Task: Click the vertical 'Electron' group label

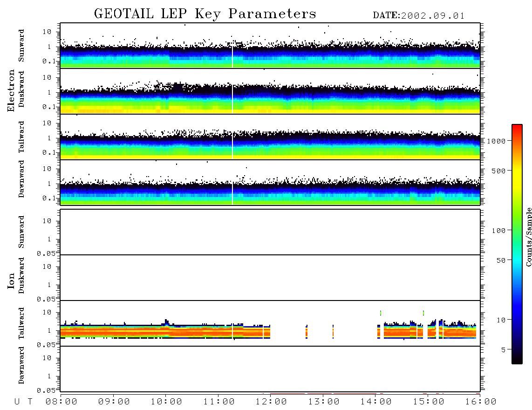Action: 11,90
